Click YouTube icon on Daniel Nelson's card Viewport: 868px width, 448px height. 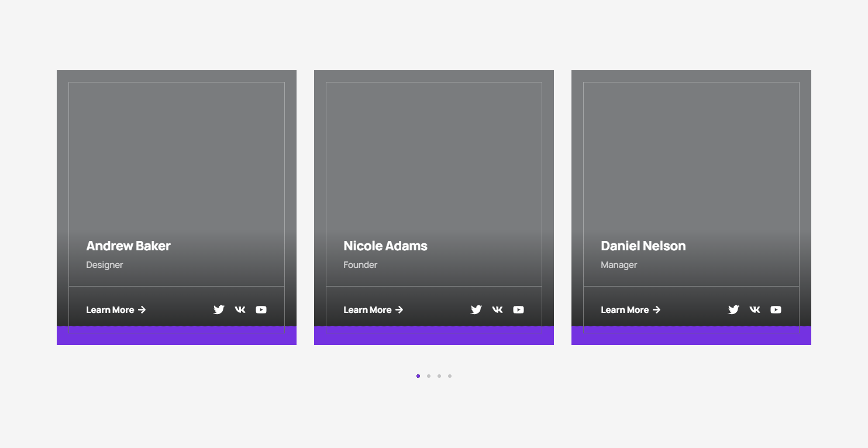tap(776, 310)
